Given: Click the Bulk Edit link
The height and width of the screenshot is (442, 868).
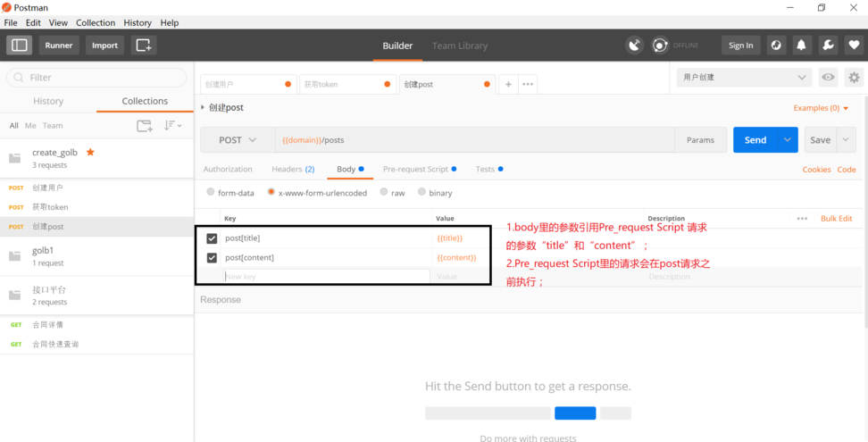Looking at the screenshot, I should coord(837,219).
